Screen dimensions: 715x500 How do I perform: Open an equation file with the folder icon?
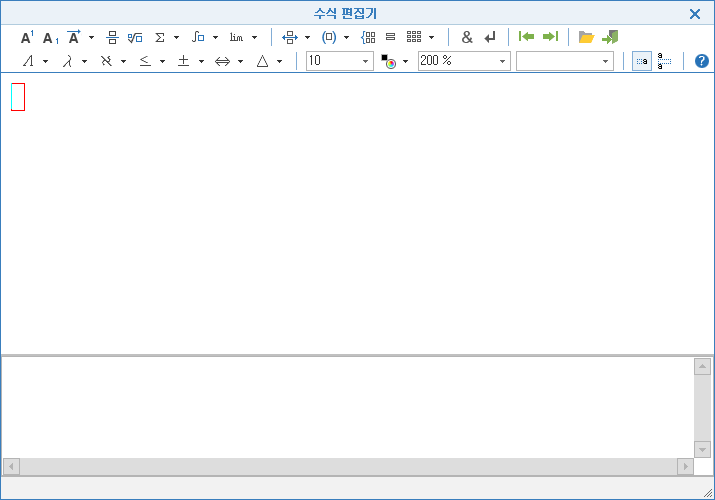[x=586, y=37]
